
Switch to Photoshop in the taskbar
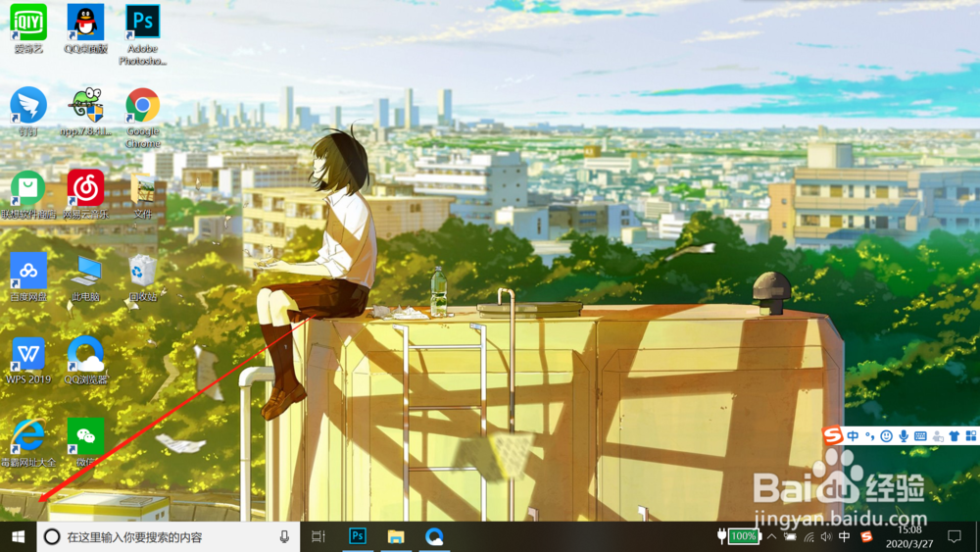pyautogui.click(x=358, y=537)
